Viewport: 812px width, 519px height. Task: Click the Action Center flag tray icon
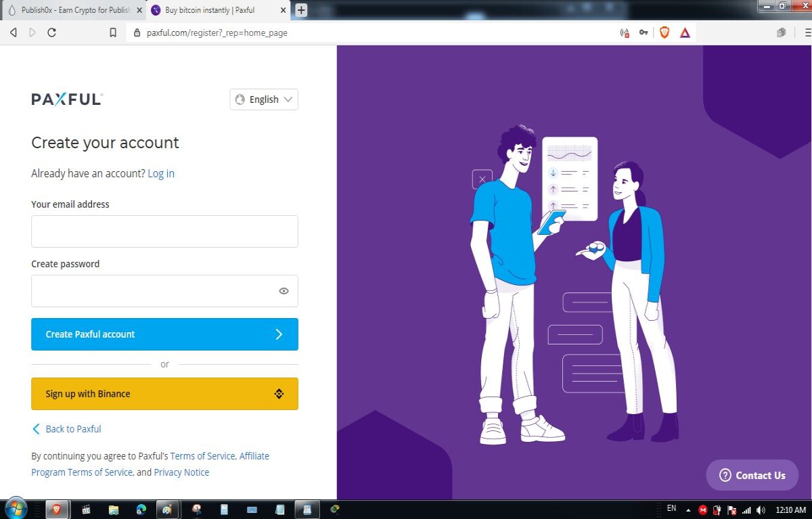(731, 510)
